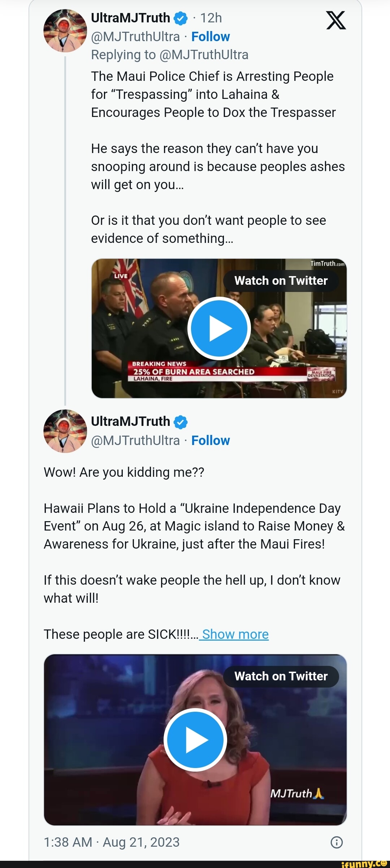390x868 pixels.
Task: Open the tweet info circle icon
Action: [x=337, y=842]
